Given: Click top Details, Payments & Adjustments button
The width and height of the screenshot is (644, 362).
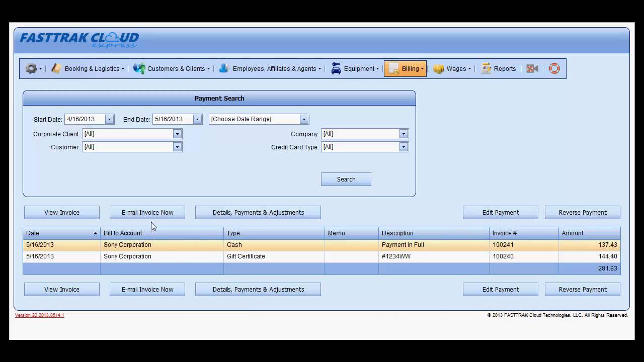Looking at the screenshot, I should coord(258,212).
